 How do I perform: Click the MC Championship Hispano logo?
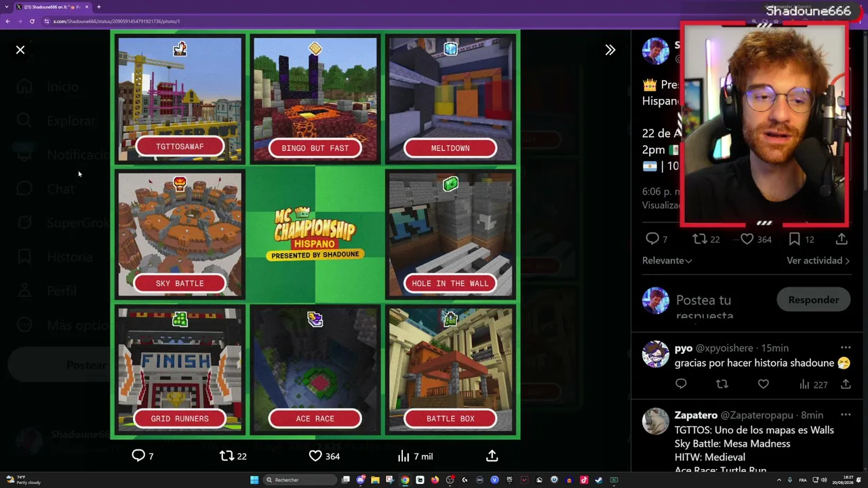pyautogui.click(x=315, y=233)
